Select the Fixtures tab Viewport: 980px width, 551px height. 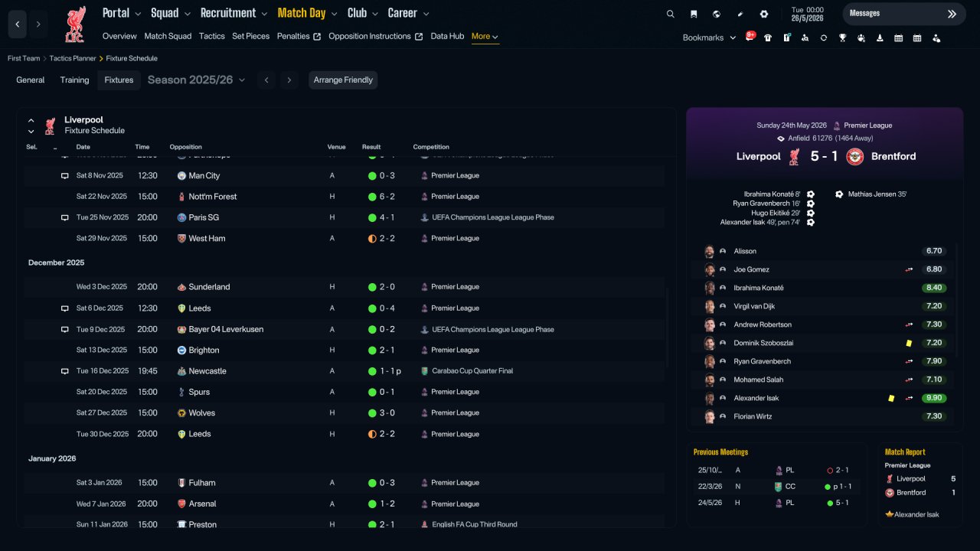pos(119,80)
